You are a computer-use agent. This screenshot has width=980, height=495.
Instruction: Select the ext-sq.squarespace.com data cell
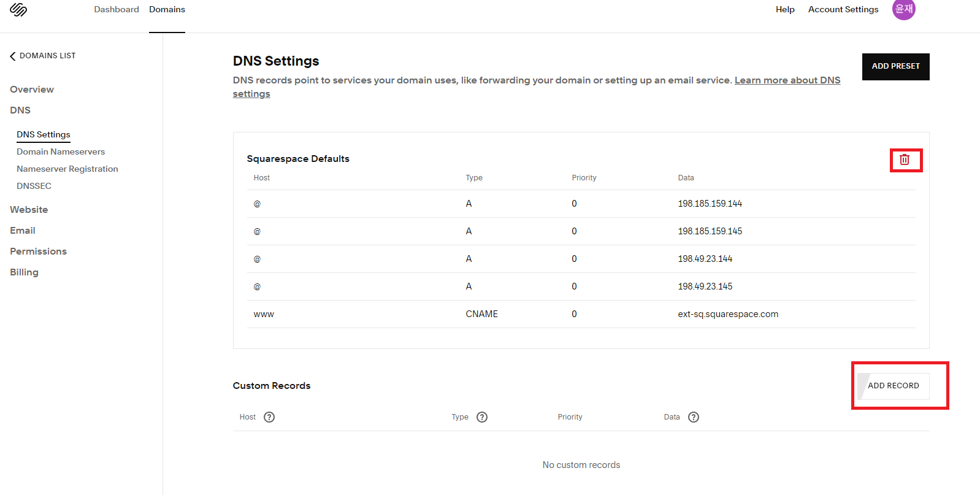click(728, 314)
